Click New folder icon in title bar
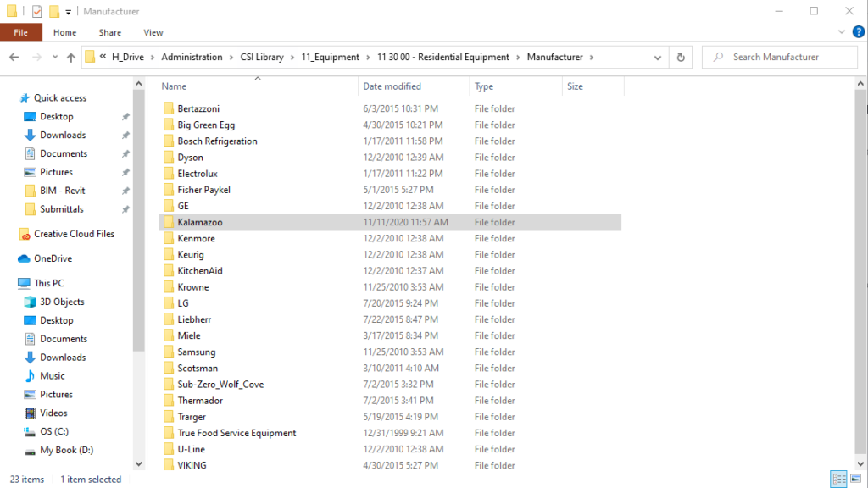The width and height of the screenshot is (868, 488). point(54,11)
